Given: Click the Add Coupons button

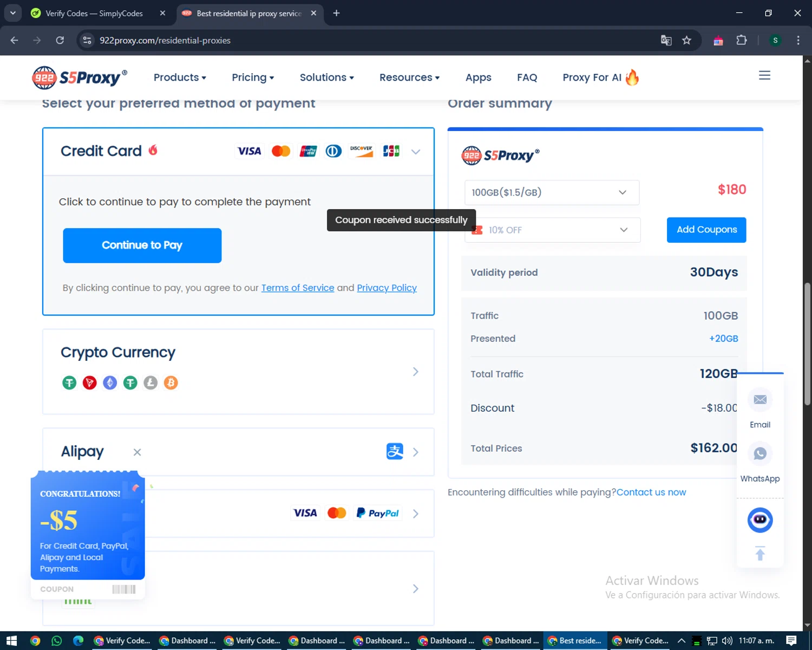Looking at the screenshot, I should (706, 230).
